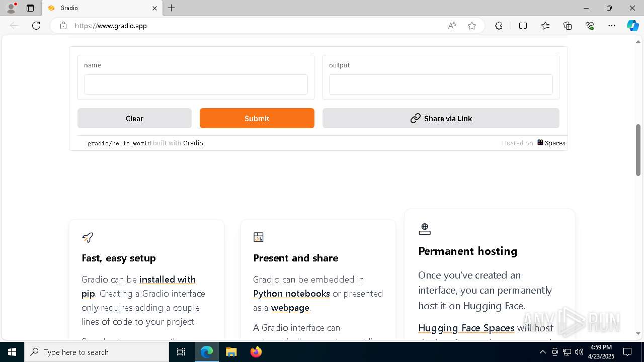Show hidden tray icons chevron
Image resolution: width=644 pixels, height=362 pixels.
click(x=542, y=352)
